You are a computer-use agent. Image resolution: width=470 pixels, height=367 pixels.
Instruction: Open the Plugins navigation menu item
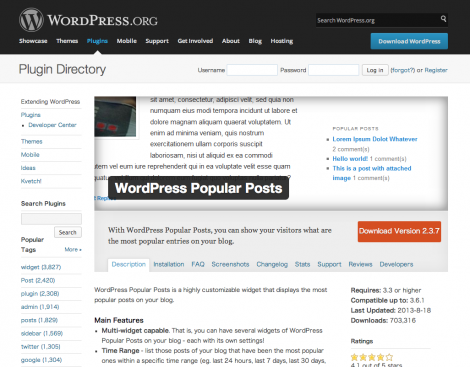tap(97, 41)
